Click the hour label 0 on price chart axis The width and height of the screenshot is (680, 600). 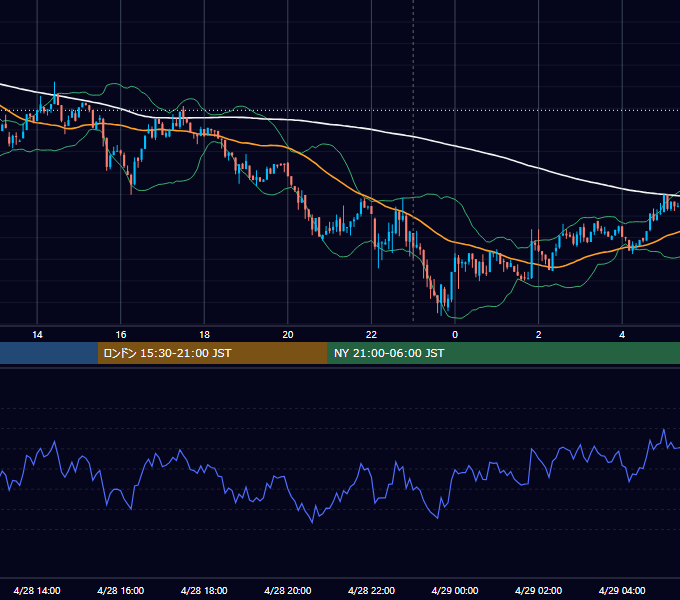point(455,335)
